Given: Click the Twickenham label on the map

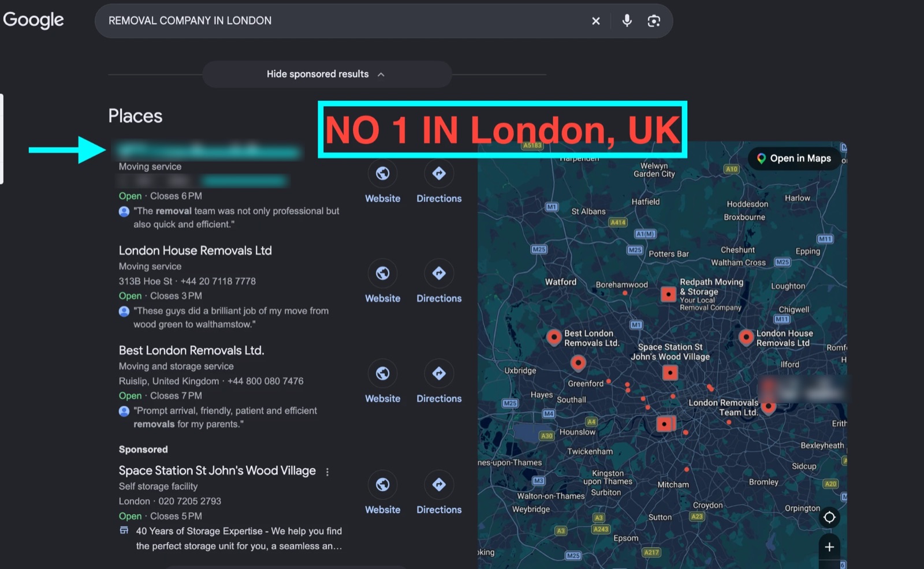Looking at the screenshot, I should tap(590, 451).
